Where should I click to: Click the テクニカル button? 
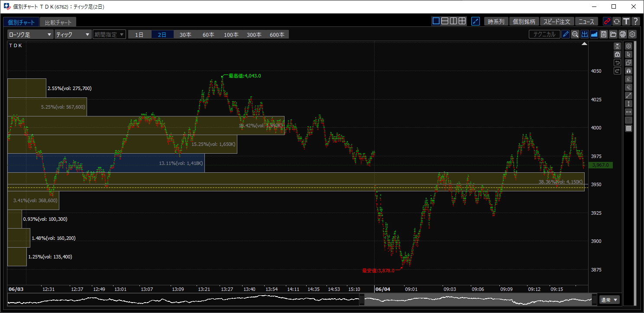pos(544,35)
